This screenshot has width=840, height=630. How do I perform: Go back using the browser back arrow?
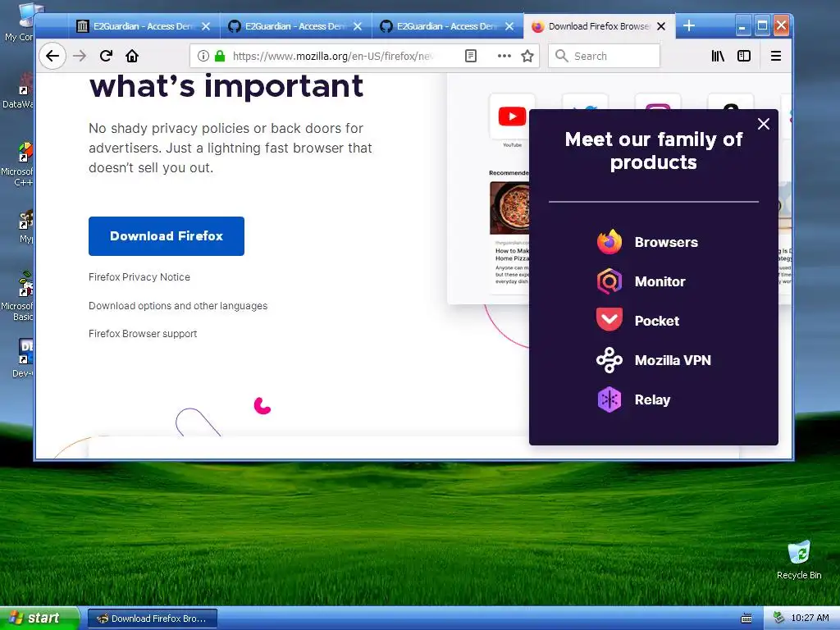pyautogui.click(x=52, y=56)
